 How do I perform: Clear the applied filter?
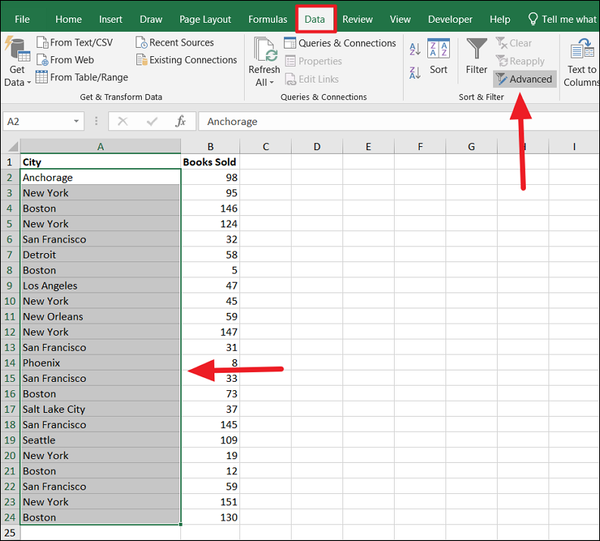click(x=514, y=43)
